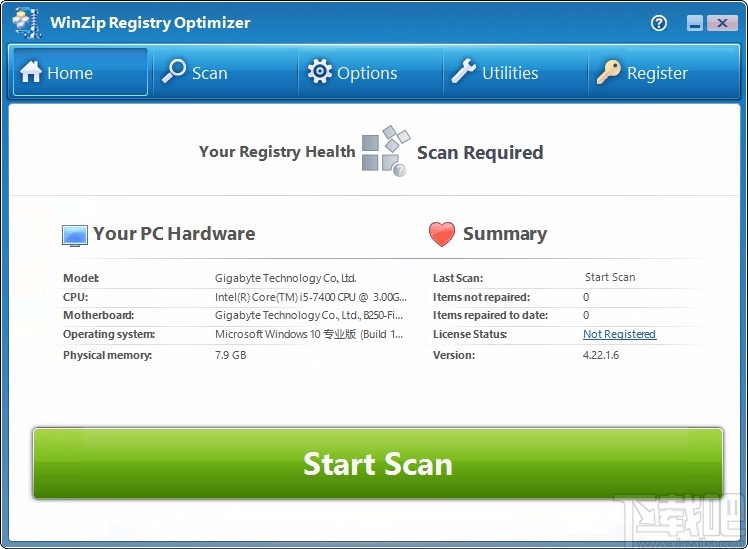The image size is (748, 549).
Task: Click the Utilities wrench icon
Action: coord(464,71)
